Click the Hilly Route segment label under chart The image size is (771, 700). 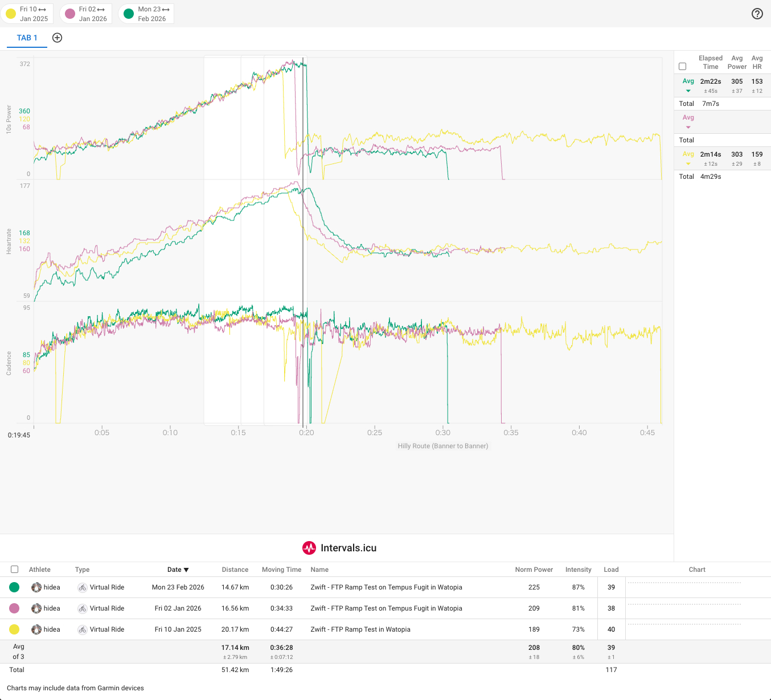point(442,446)
